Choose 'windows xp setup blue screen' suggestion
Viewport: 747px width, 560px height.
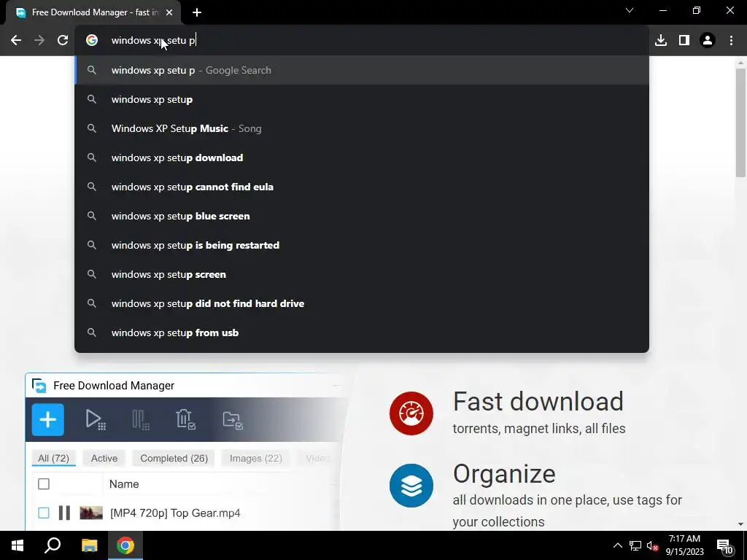(362, 216)
